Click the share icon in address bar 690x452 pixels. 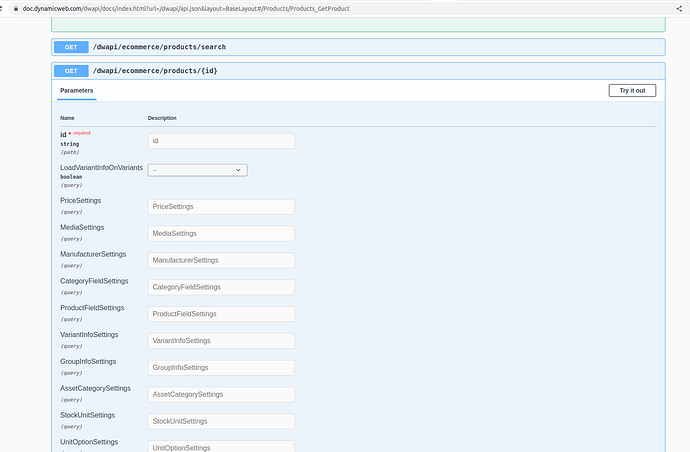coord(679,8)
